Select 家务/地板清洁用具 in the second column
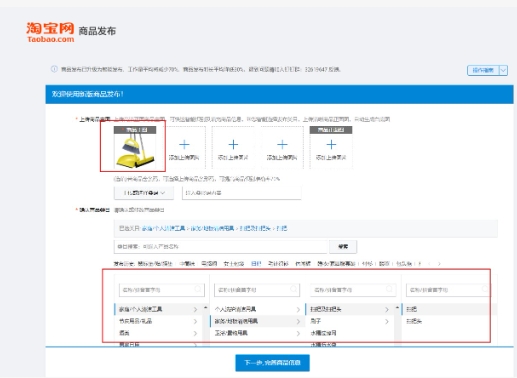Screen dimensions: 517x378 [x=257, y=321]
